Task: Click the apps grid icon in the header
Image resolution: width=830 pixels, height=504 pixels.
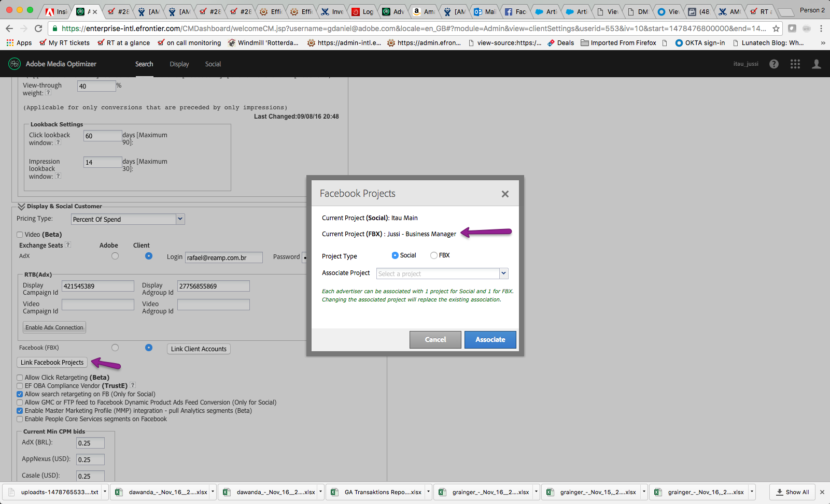Action: click(795, 64)
